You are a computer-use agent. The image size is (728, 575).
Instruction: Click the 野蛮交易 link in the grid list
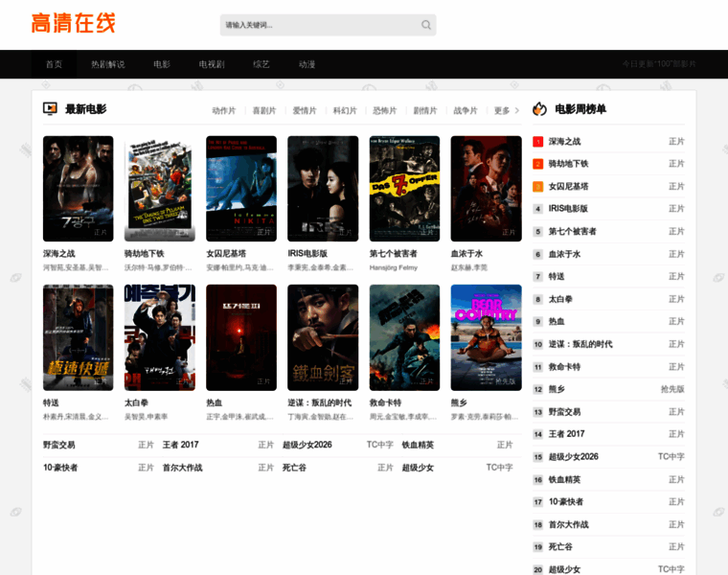pyautogui.click(x=59, y=445)
